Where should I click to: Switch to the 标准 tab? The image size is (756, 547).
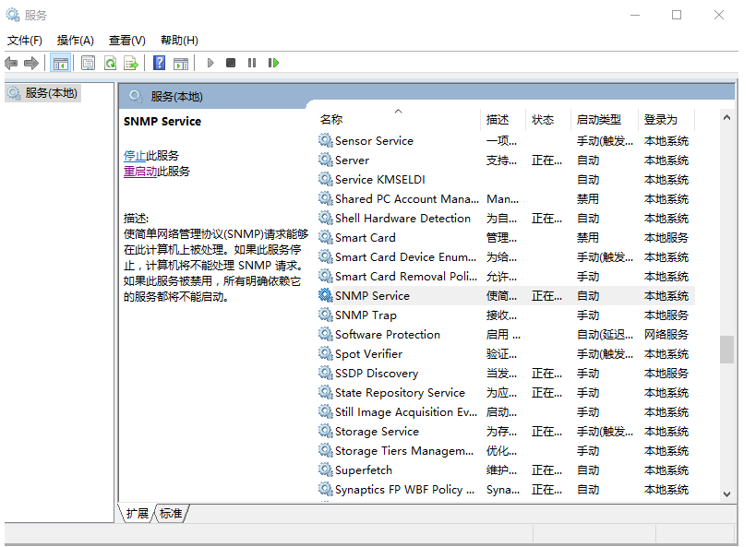169,514
